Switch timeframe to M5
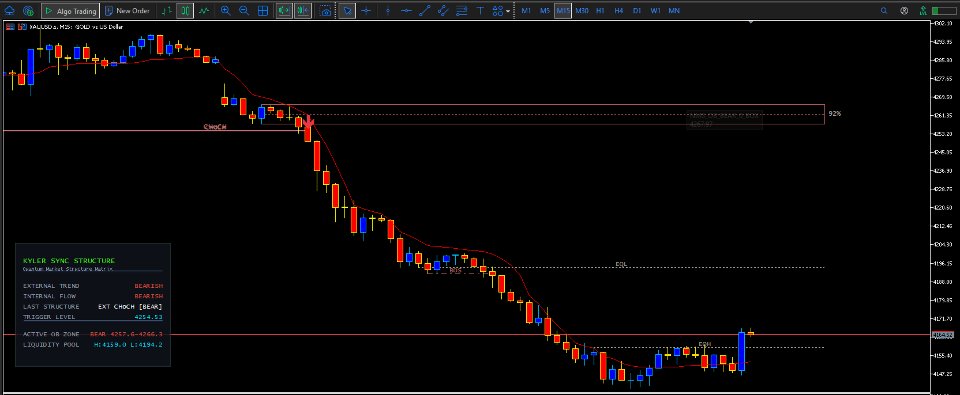 [x=544, y=11]
